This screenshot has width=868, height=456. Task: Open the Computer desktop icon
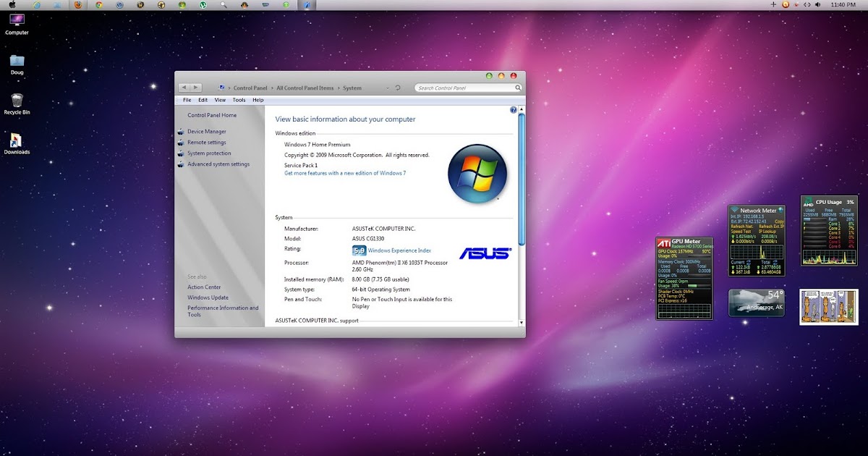point(17,24)
